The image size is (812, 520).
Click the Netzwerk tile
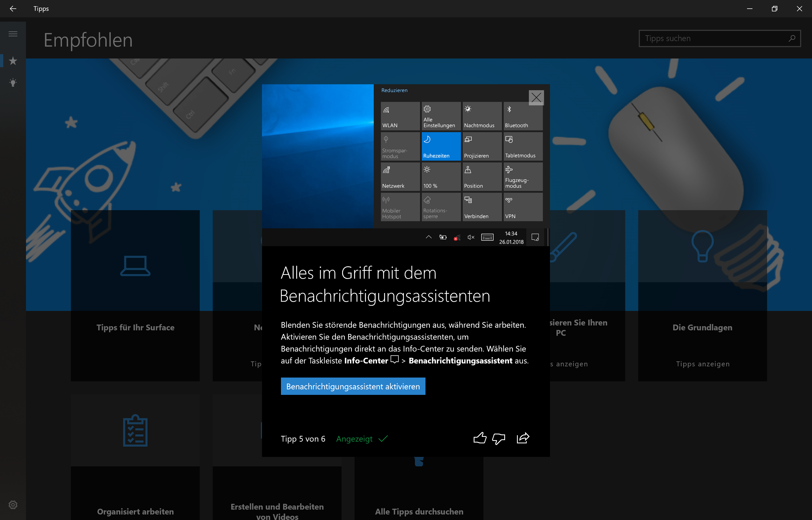pos(400,177)
